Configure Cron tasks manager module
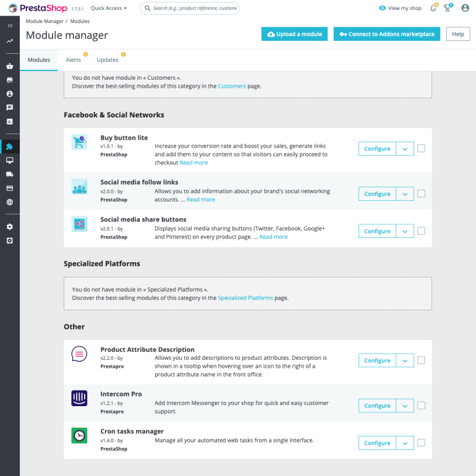 coord(377,443)
